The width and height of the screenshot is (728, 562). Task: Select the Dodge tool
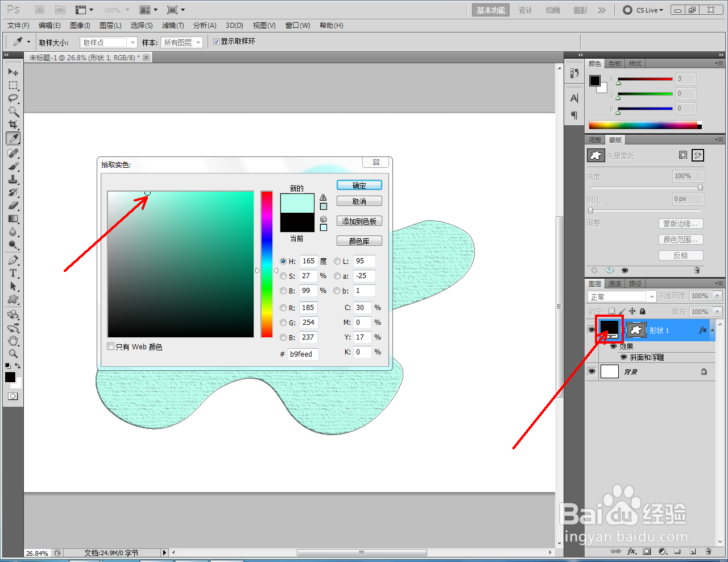(x=13, y=245)
